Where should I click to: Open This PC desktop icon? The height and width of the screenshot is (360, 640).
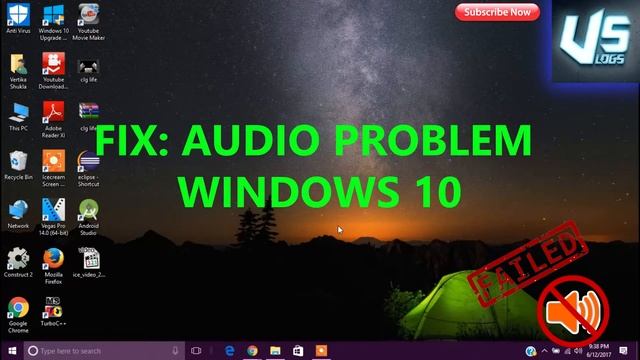coord(18,117)
